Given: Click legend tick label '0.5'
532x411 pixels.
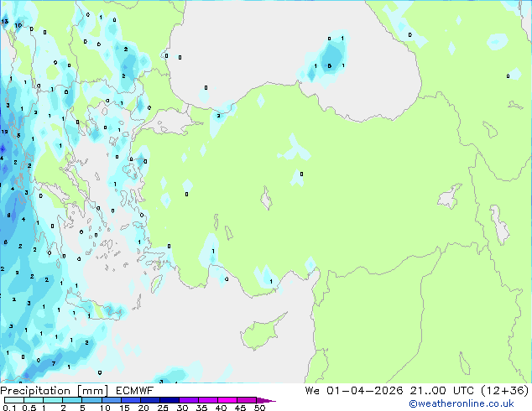Looking at the screenshot, I should pos(29,408).
